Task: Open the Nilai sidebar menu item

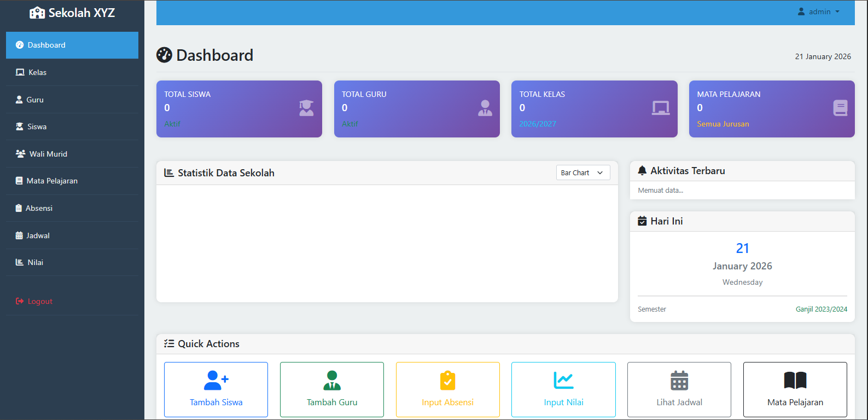Action: (x=36, y=262)
